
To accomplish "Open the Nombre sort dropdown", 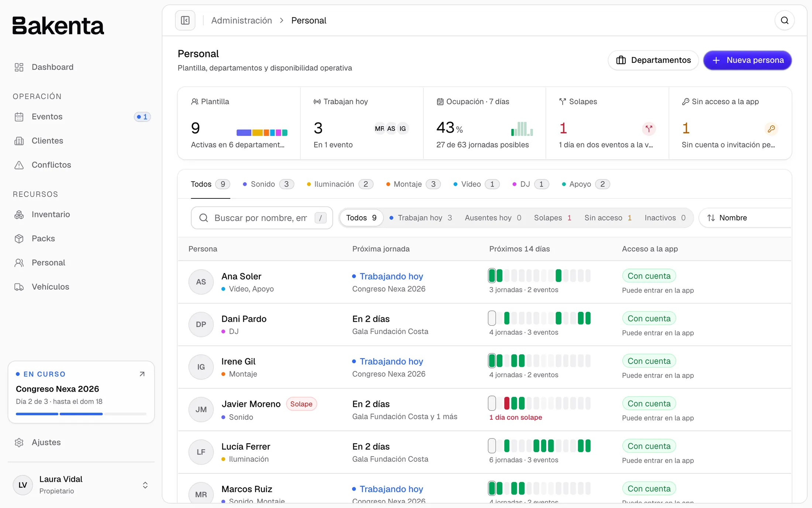I will (x=745, y=218).
